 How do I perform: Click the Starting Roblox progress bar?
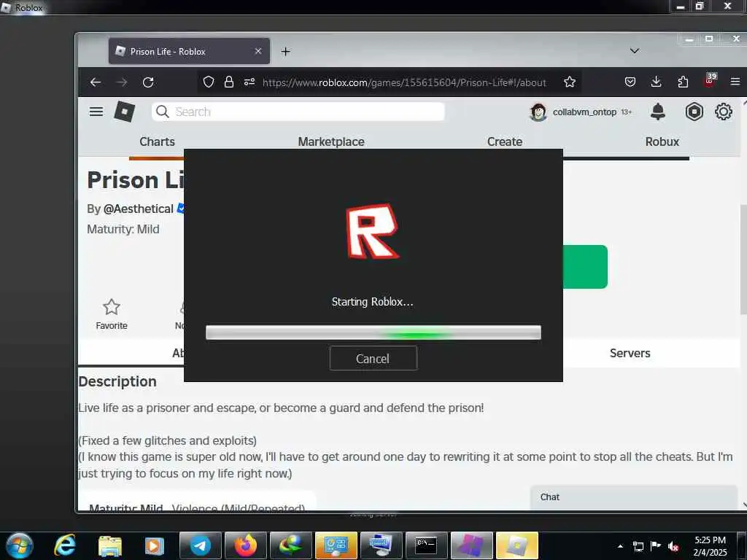point(373,332)
